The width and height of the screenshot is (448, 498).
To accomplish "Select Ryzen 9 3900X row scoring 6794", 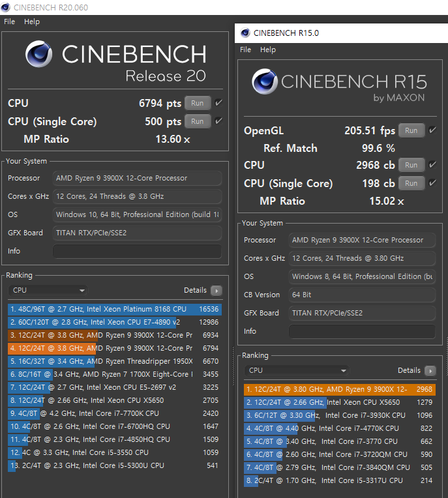I will click(115, 349).
